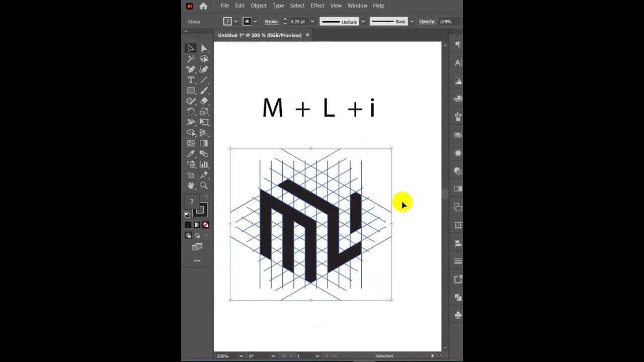Select the Curvature tool

(x=204, y=69)
